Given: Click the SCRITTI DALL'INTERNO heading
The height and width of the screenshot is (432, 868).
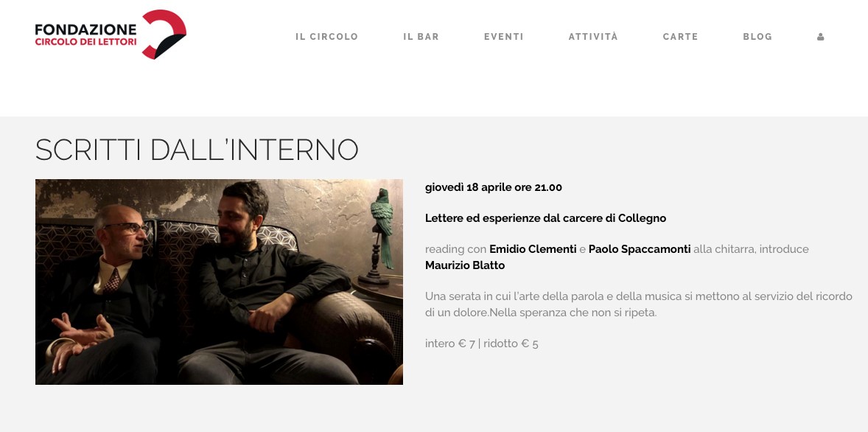Looking at the screenshot, I should pyautogui.click(x=197, y=150).
